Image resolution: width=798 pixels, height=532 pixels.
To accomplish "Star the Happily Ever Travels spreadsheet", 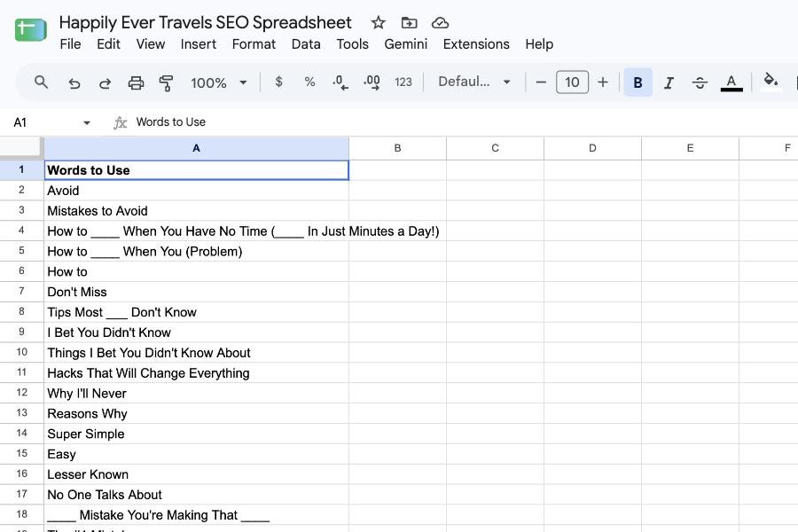I will point(378,22).
